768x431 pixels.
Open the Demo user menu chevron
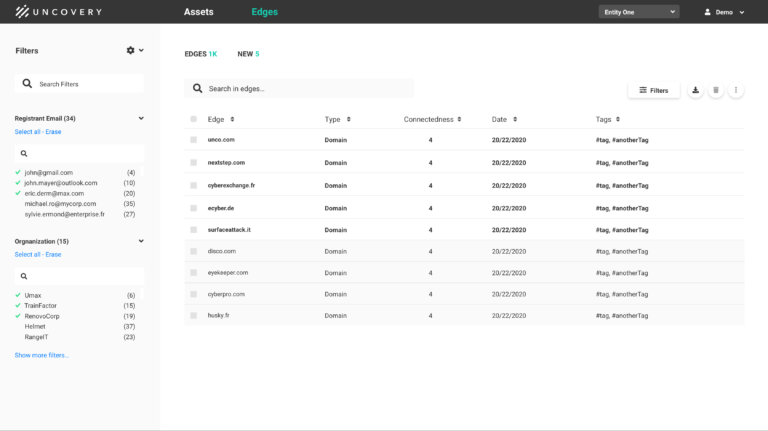click(x=742, y=12)
